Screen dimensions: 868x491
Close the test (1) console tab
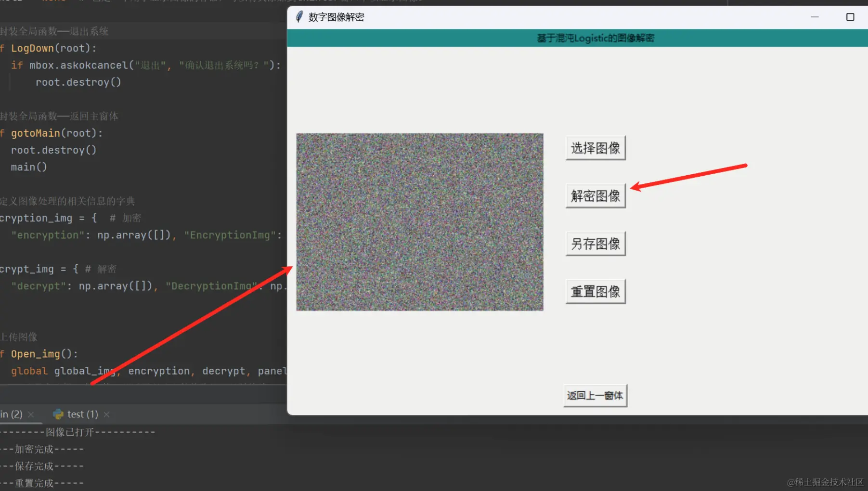tap(106, 414)
